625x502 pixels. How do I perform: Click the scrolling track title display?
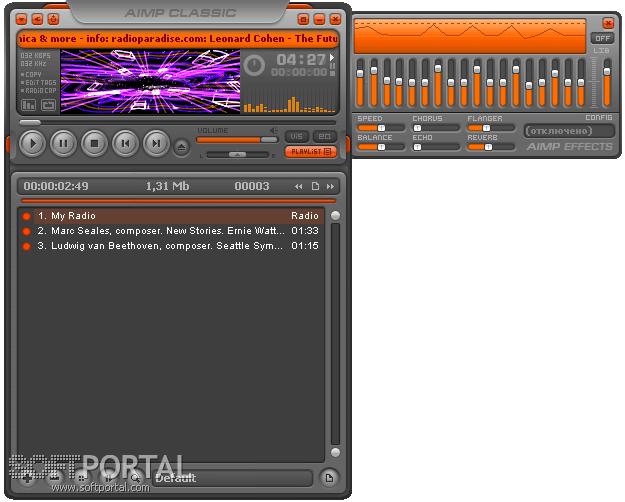(178, 39)
